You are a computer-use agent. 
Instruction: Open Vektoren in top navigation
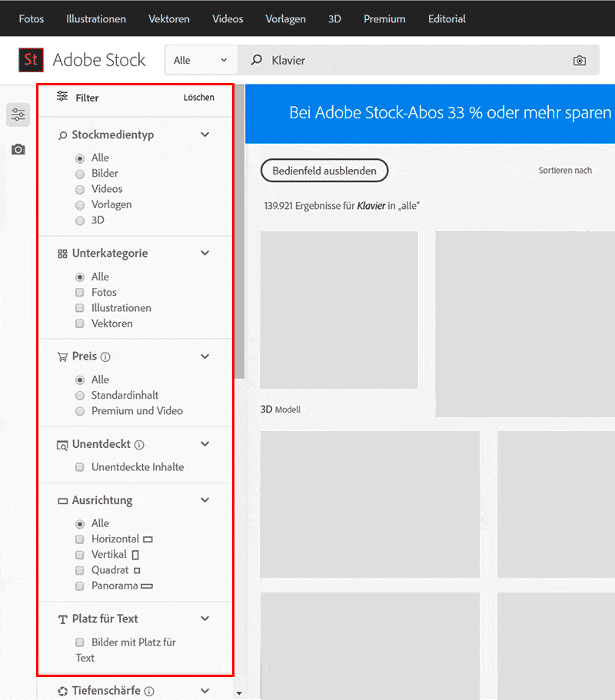click(x=169, y=18)
